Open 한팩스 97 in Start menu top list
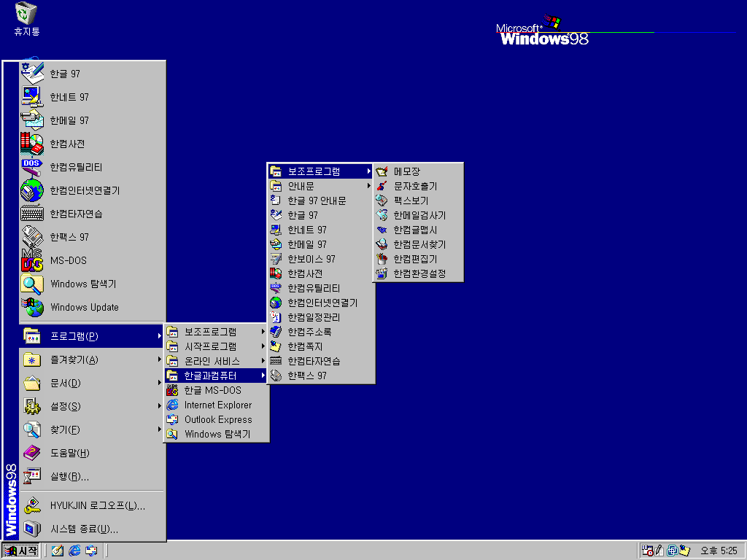 (93, 237)
